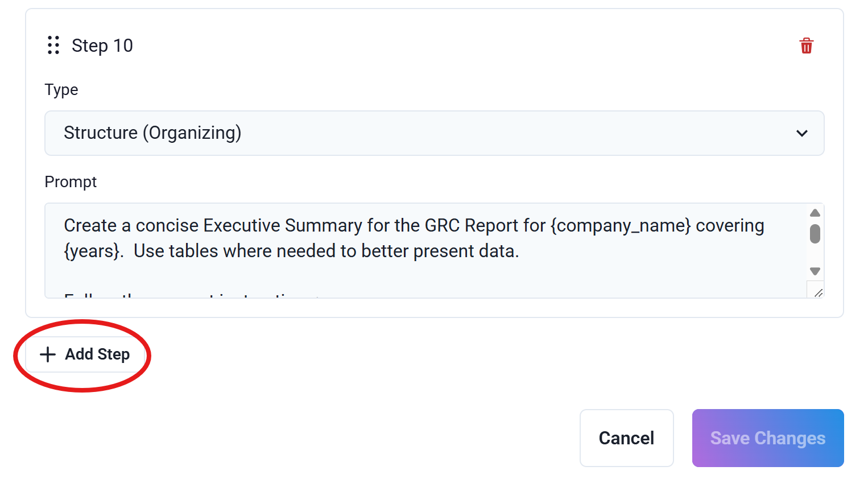The image size is (868, 487).
Task: Delete Step 10 with the red trash icon
Action: pos(806,46)
